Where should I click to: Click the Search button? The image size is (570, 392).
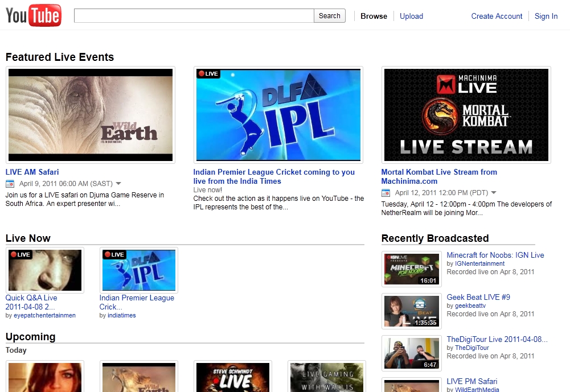click(330, 15)
